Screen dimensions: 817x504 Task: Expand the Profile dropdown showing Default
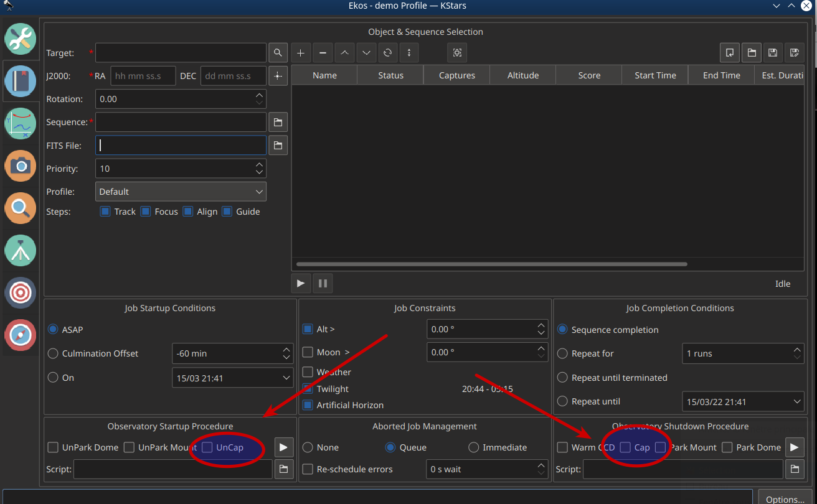coord(181,192)
